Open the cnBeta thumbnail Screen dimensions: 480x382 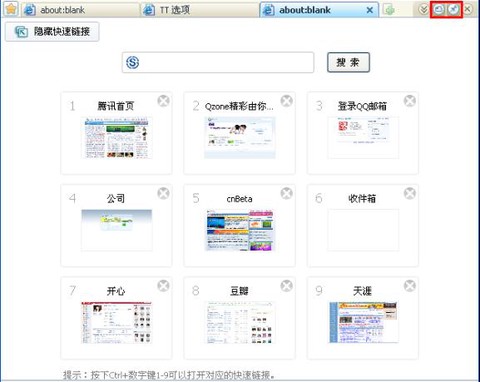point(240,230)
